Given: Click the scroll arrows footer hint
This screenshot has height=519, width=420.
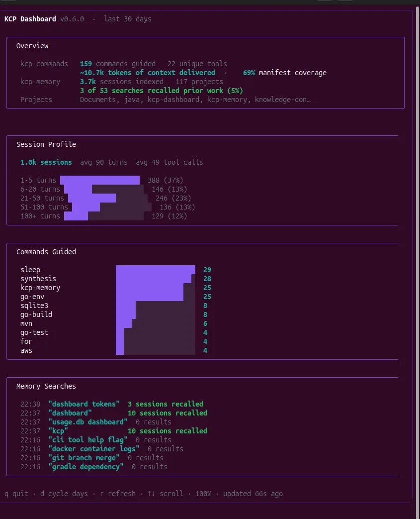Looking at the screenshot, I should click(166, 494).
